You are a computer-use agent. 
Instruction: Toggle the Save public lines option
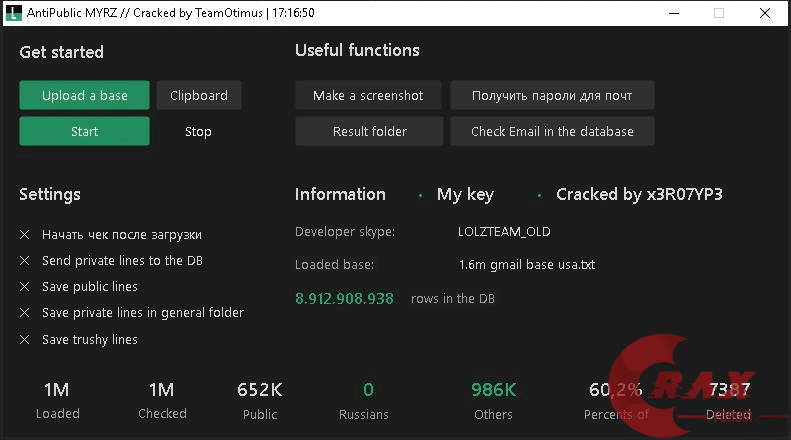tap(25, 287)
